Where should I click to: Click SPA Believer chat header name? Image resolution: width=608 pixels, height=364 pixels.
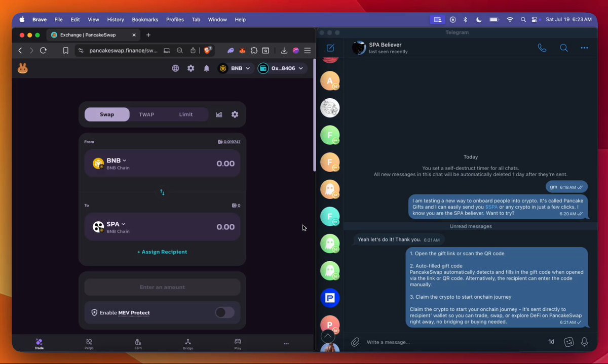point(385,45)
